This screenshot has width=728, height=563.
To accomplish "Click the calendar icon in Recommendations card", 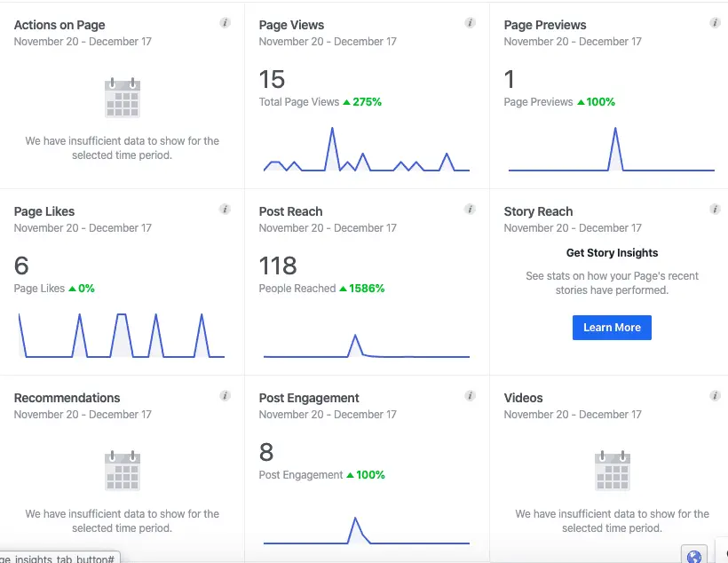I will pyautogui.click(x=123, y=470).
